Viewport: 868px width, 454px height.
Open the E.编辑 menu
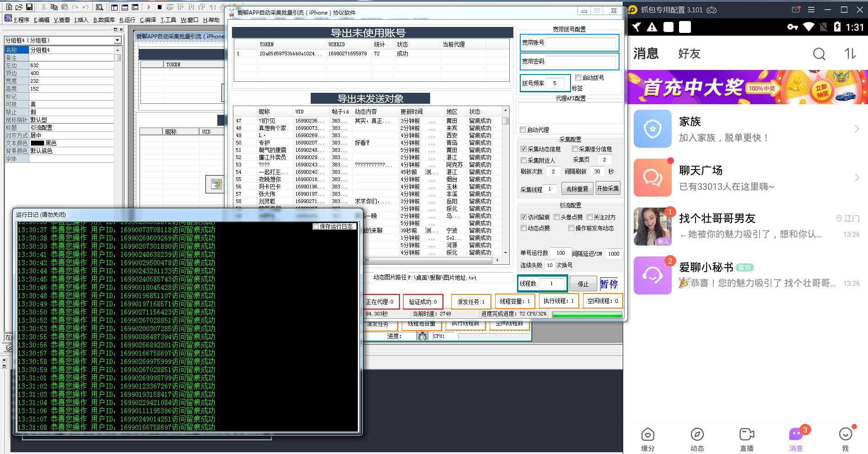42,20
